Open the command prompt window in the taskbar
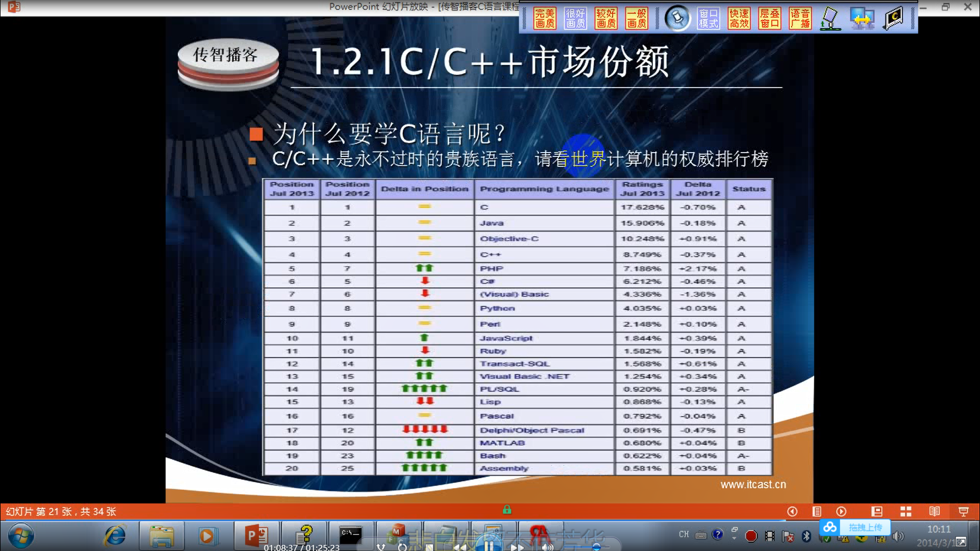This screenshot has width=980, height=551. click(350, 536)
